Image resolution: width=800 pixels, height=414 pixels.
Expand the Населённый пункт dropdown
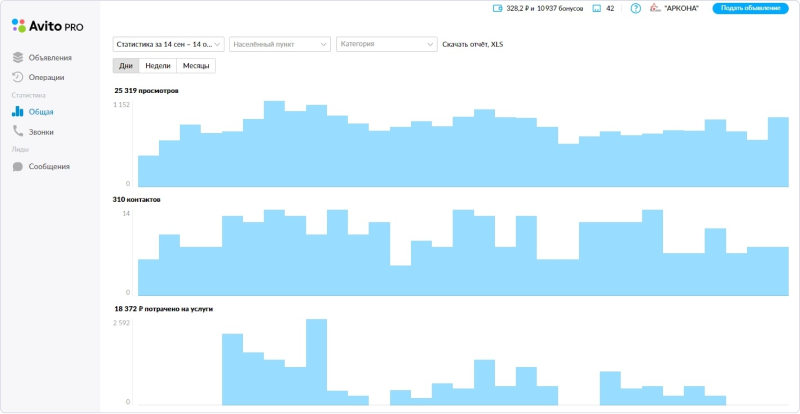280,44
